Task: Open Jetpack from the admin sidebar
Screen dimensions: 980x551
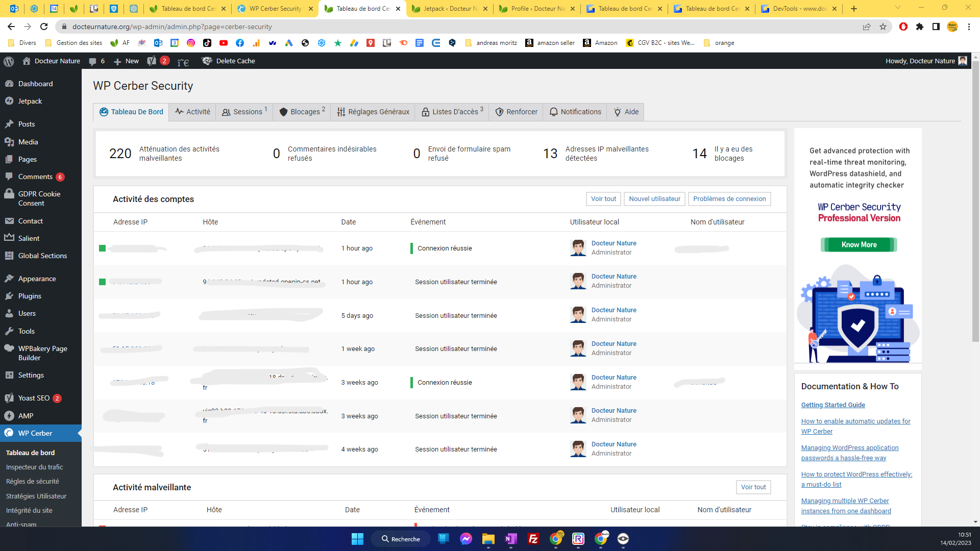Action: coord(29,101)
